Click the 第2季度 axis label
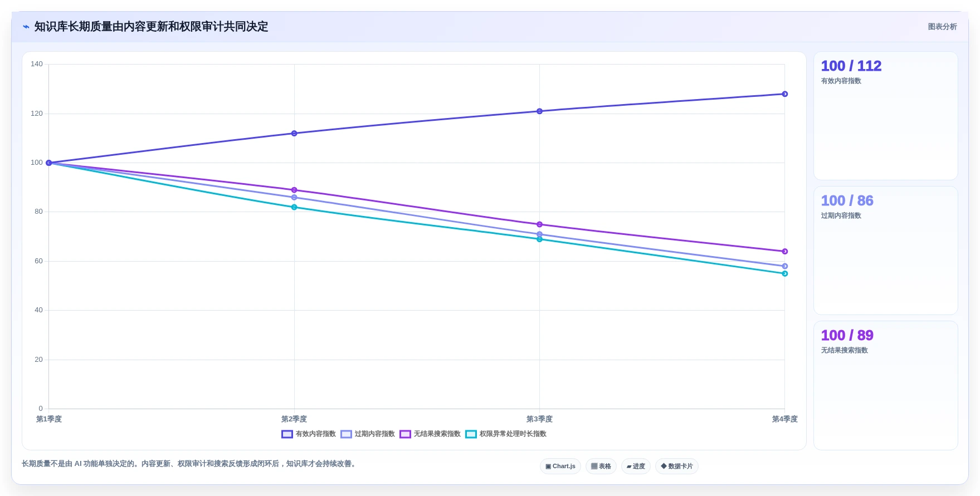 coord(294,419)
